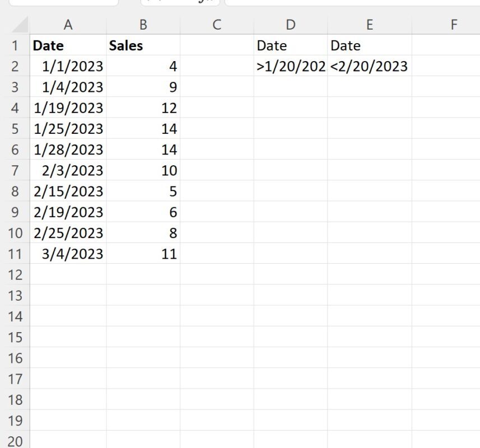The image size is (480, 448).
Task: Click the Sales header cell
Action: tap(143, 45)
